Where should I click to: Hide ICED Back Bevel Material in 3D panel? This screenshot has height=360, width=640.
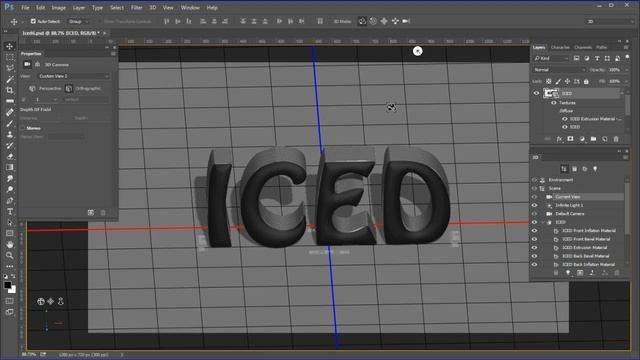coord(534,256)
